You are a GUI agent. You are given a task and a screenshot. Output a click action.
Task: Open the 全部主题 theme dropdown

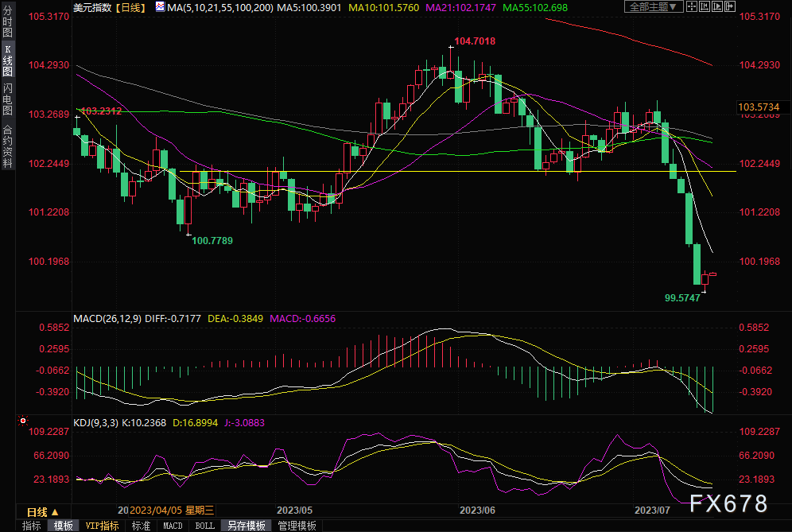pos(654,6)
